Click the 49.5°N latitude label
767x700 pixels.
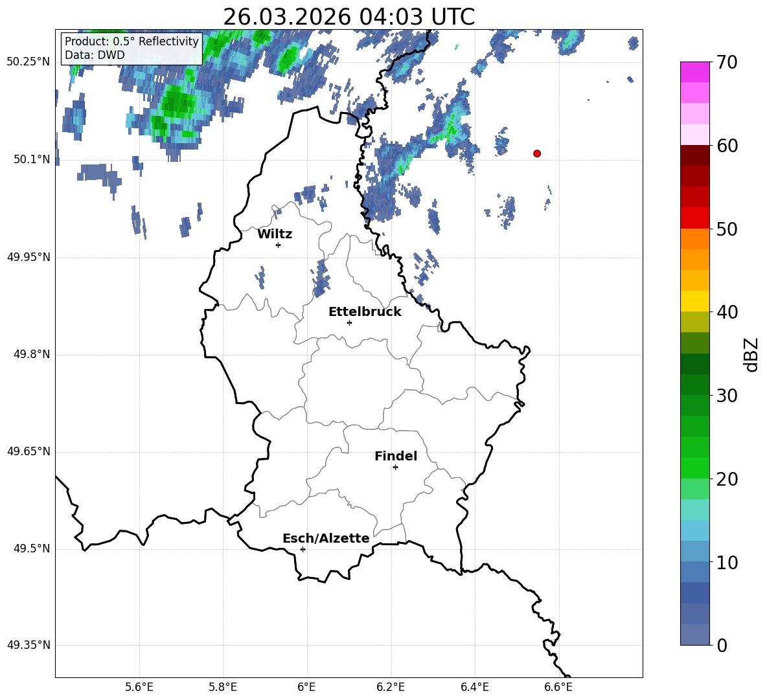[x=32, y=548]
